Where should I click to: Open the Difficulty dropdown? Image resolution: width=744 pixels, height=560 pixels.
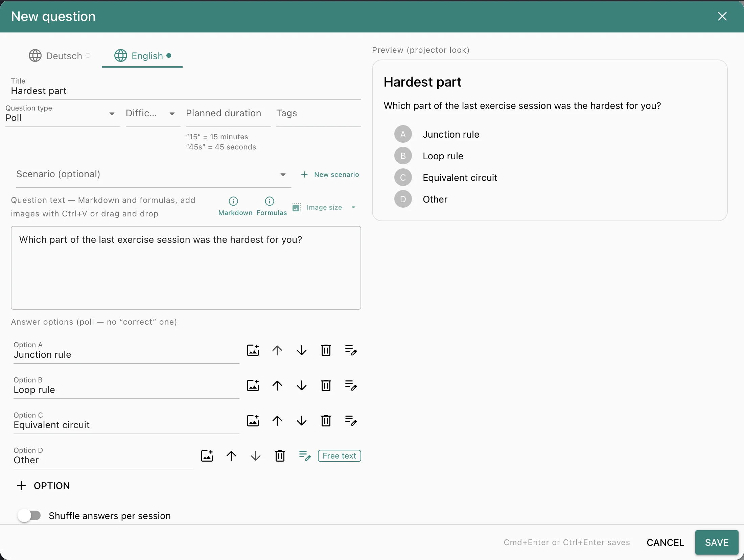[x=153, y=115]
